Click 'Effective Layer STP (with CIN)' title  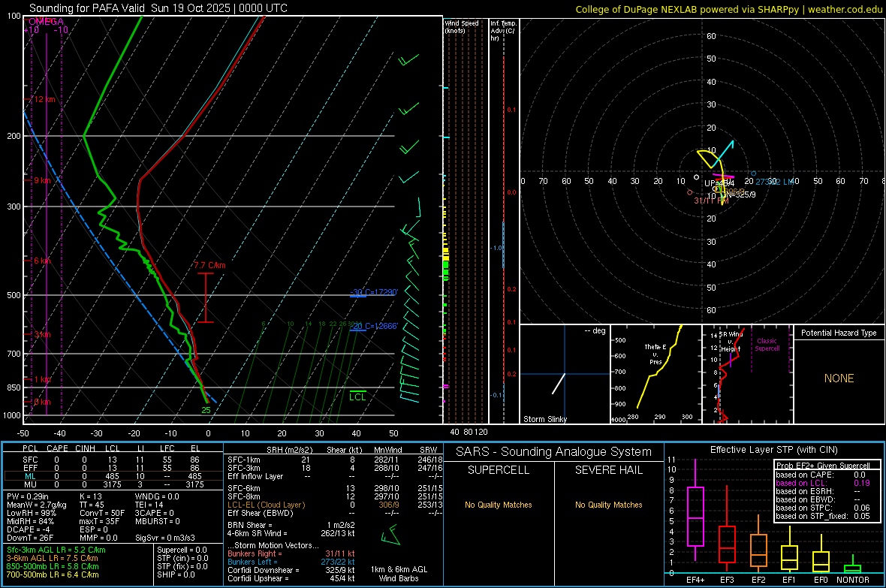[x=773, y=450]
